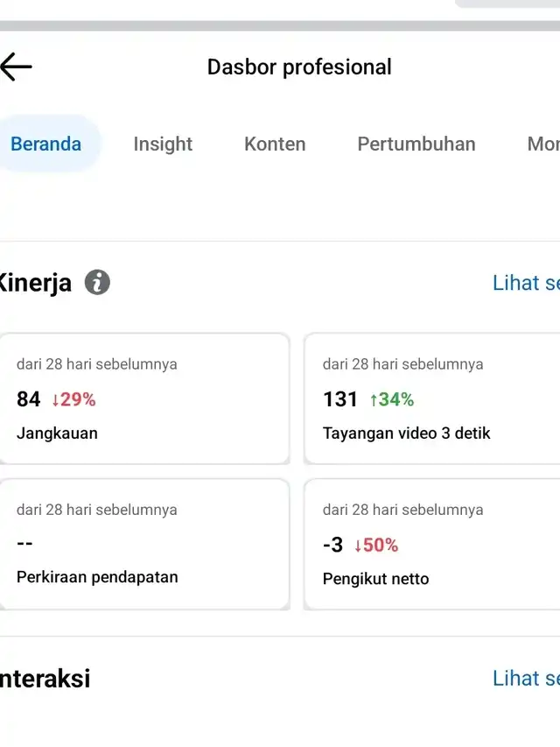This screenshot has width=560, height=747.
Task: Open the Perkiraan pendapatan card
Action: click(144, 544)
